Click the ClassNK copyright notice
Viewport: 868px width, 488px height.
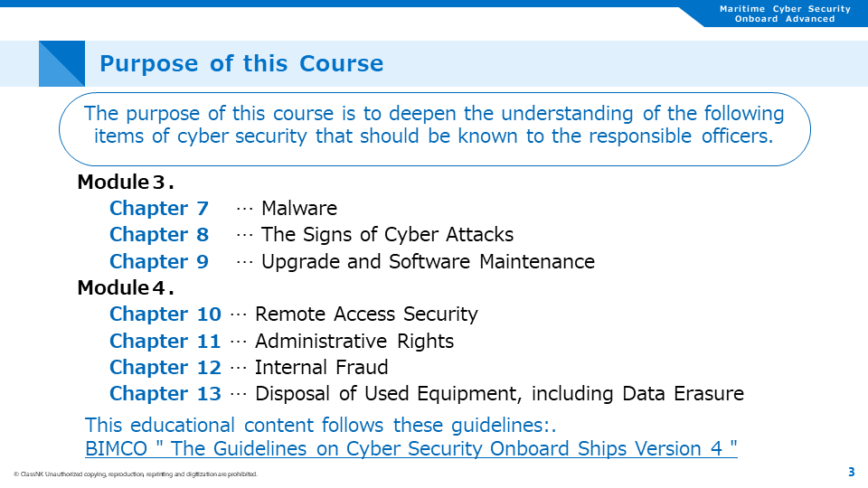coord(136,474)
